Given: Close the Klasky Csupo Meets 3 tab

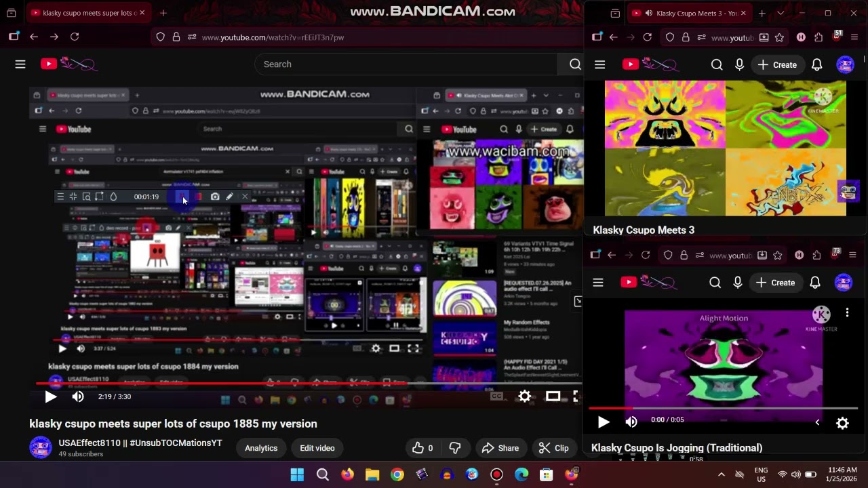Looking at the screenshot, I should tap(743, 13).
